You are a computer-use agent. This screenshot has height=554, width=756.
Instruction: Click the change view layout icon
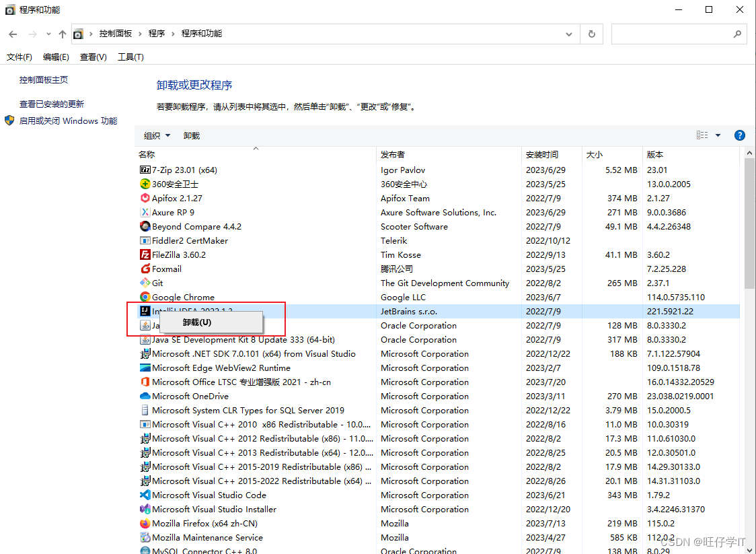tap(702, 135)
